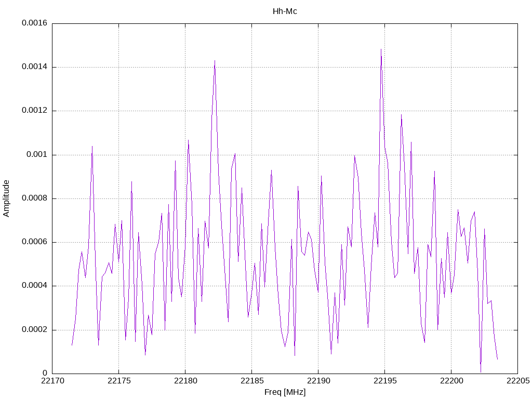Click the Freq [MHz] x-axis label
This screenshot has width=532, height=399.
click(x=285, y=392)
